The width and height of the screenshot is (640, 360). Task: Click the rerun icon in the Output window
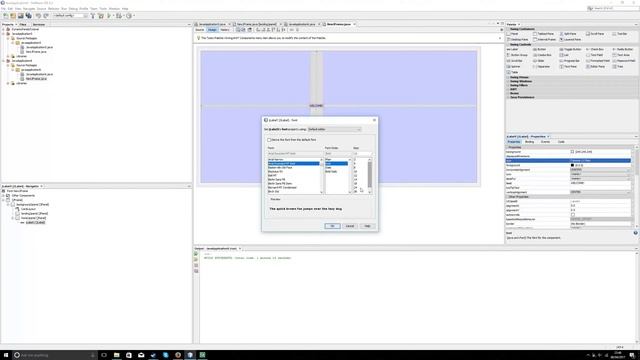[x=196, y=254]
